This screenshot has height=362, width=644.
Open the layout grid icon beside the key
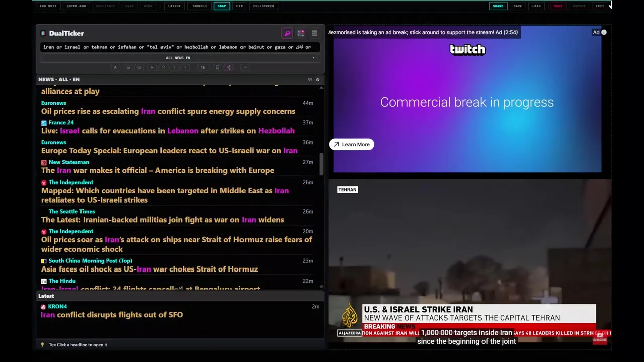coord(301,33)
